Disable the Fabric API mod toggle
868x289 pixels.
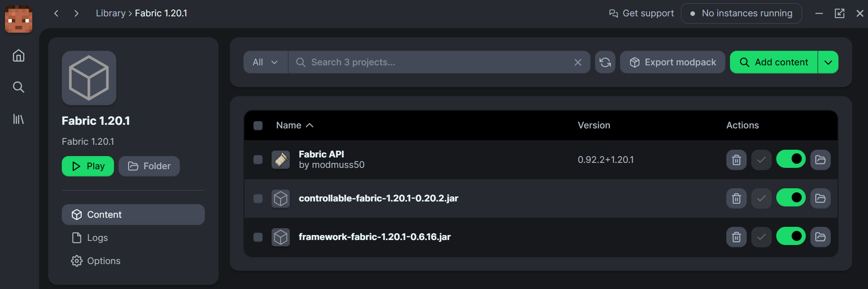point(791,159)
